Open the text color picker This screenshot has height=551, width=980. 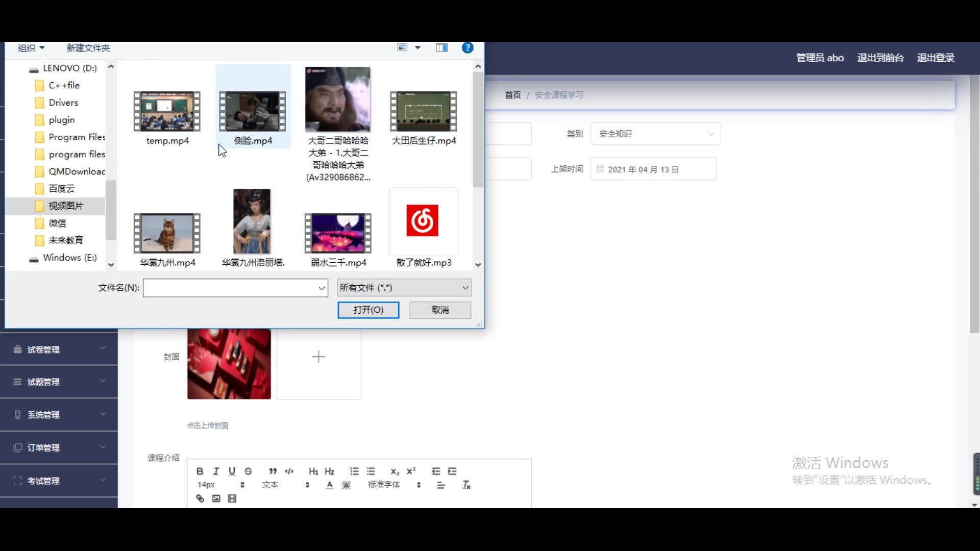click(x=330, y=485)
